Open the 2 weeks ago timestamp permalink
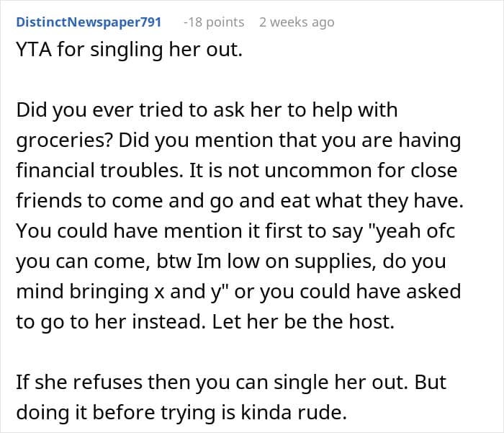504x433 pixels. pos(297,22)
